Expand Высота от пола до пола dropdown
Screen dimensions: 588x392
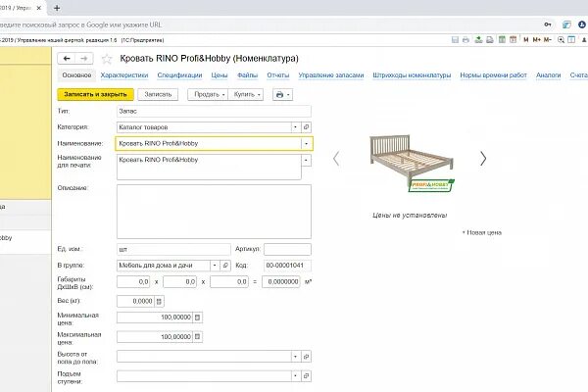click(296, 357)
